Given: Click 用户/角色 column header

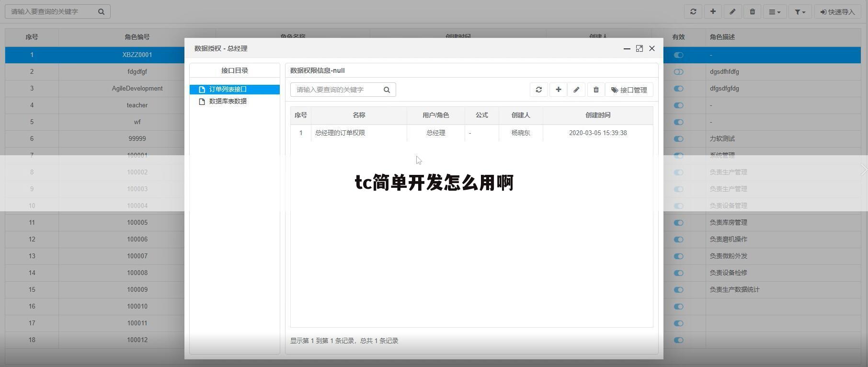Looking at the screenshot, I should click(436, 115).
